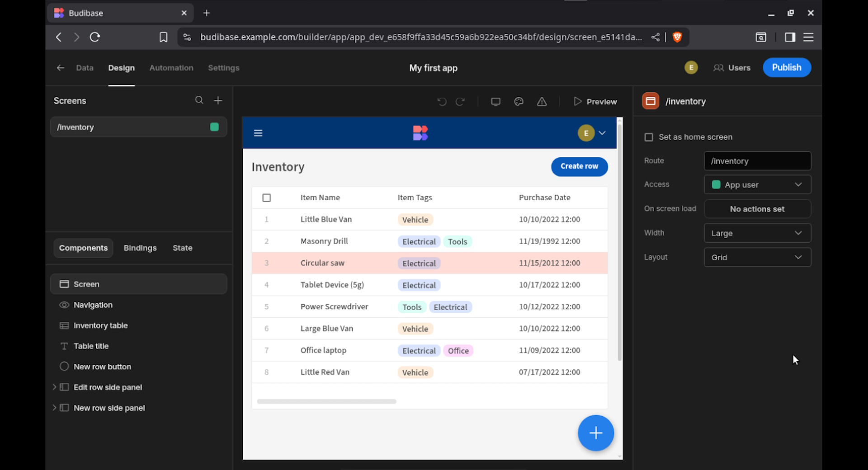Click the blue floating plus button
The image size is (868, 470).
click(595, 433)
